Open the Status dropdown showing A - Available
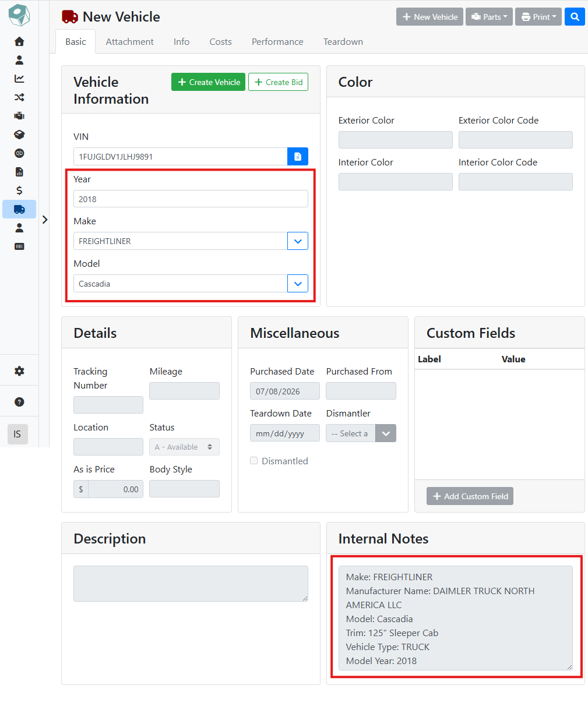This screenshot has width=588, height=706. tap(184, 447)
